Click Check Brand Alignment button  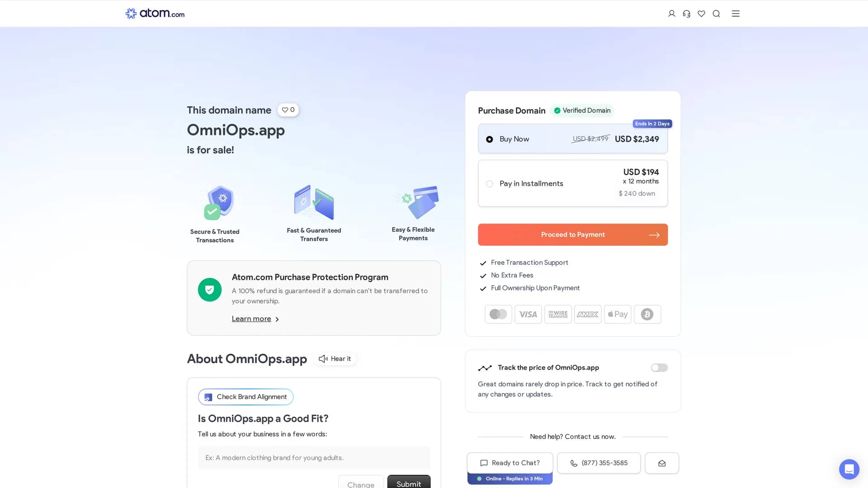click(245, 397)
